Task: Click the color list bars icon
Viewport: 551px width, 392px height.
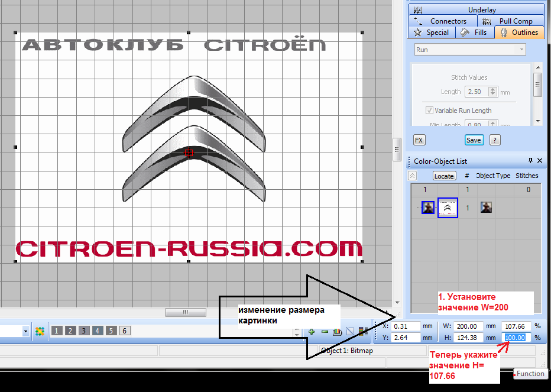Action: coord(363,332)
